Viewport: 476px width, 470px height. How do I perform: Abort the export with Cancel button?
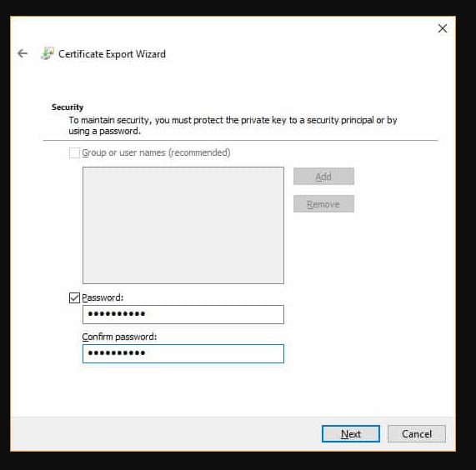[417, 434]
